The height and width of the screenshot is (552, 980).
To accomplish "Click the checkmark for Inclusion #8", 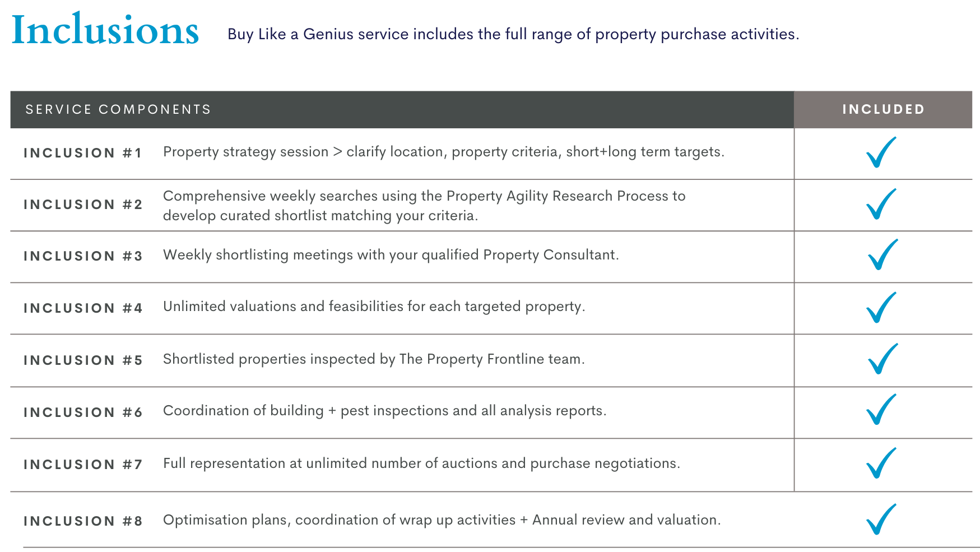I will tap(881, 519).
